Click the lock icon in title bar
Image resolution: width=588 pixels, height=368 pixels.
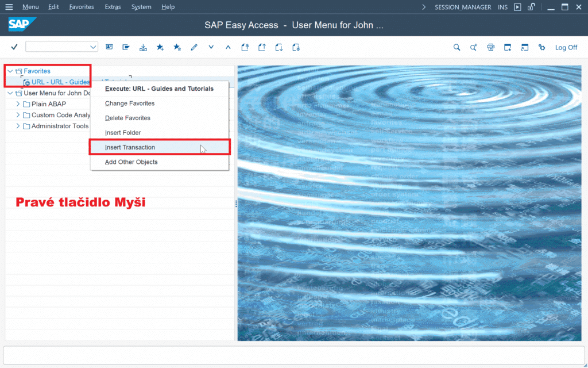(532, 7)
